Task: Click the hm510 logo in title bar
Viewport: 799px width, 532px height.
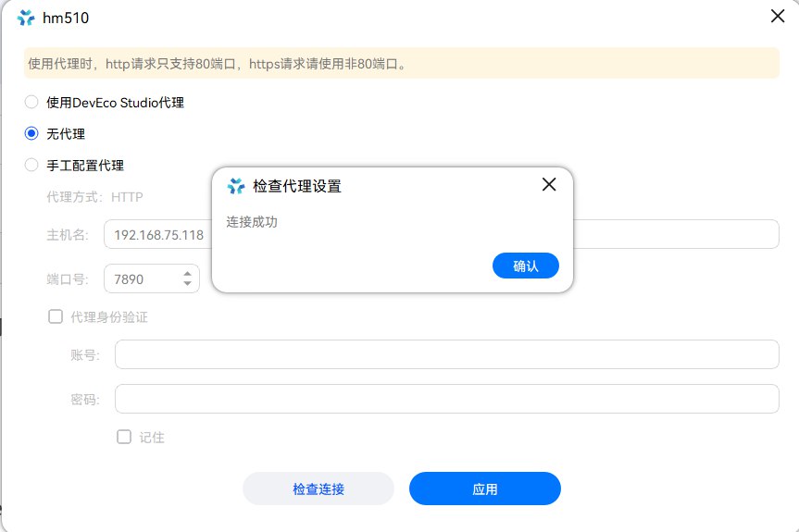Action: click(26, 18)
